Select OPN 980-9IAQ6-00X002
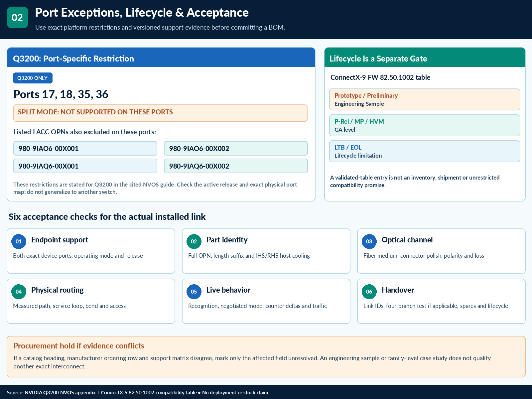 236,166
